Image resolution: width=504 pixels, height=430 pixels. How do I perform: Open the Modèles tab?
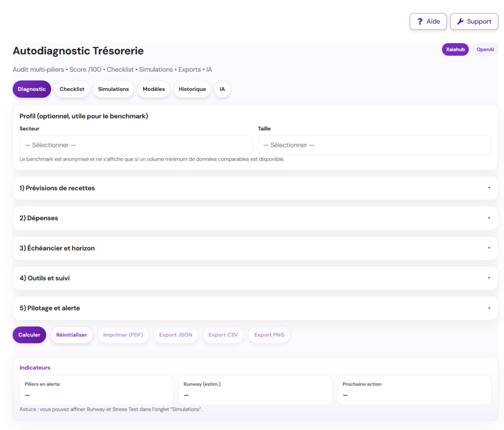(x=154, y=89)
